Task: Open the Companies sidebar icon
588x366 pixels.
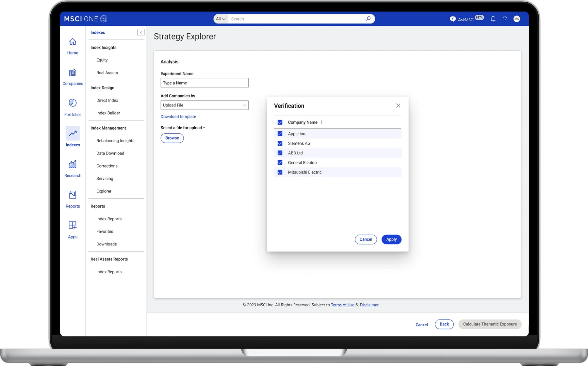Action: [x=73, y=72]
